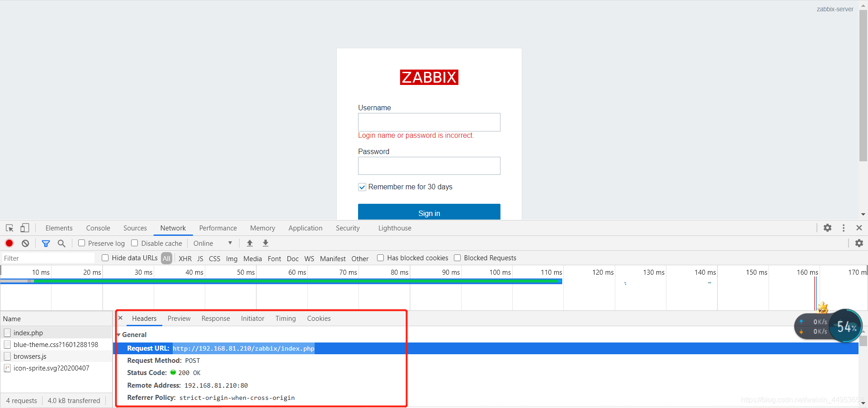Enable the Disable cache checkbox
The height and width of the screenshot is (408, 868).
pyautogui.click(x=135, y=243)
